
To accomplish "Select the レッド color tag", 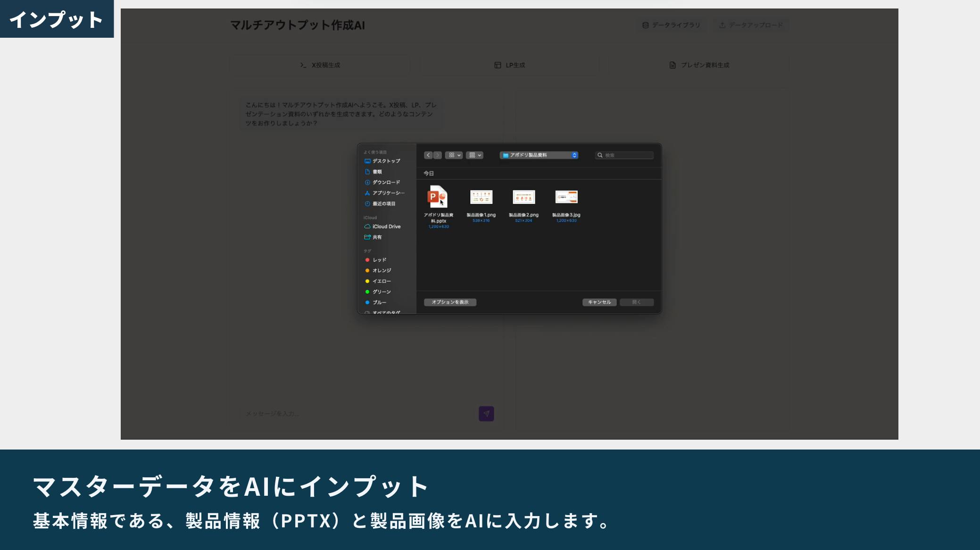I will (379, 260).
